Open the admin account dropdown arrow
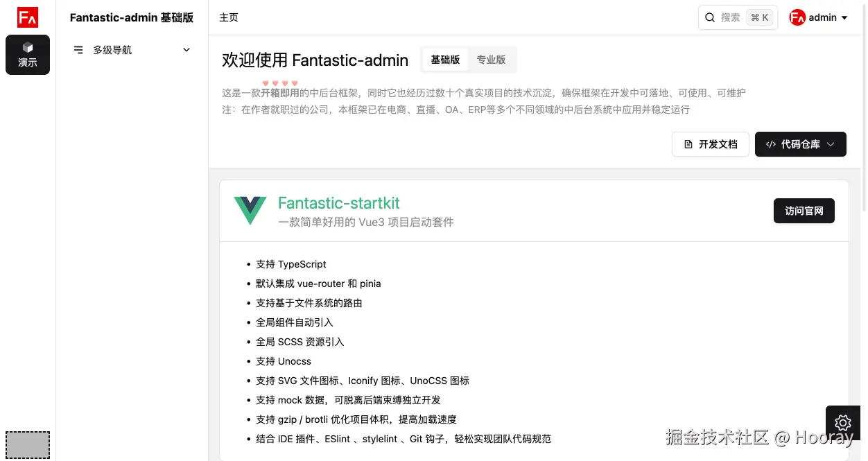 pyautogui.click(x=844, y=18)
